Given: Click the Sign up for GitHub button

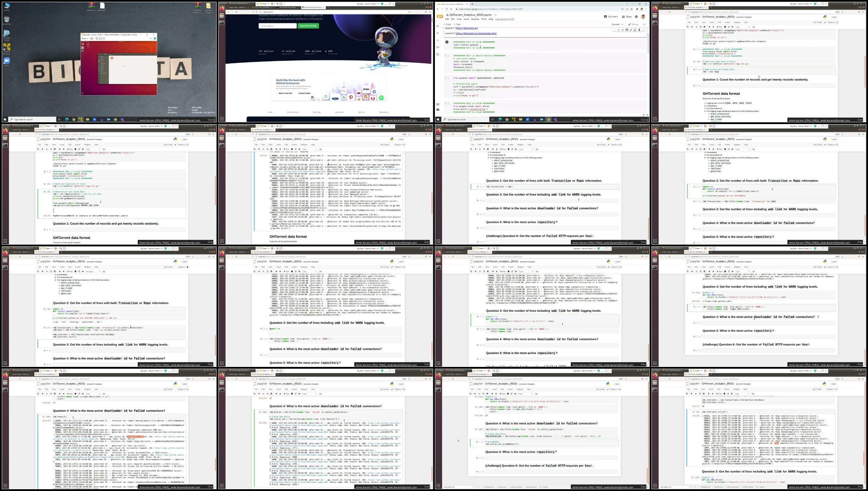Looking at the screenshot, I should tap(308, 26).
